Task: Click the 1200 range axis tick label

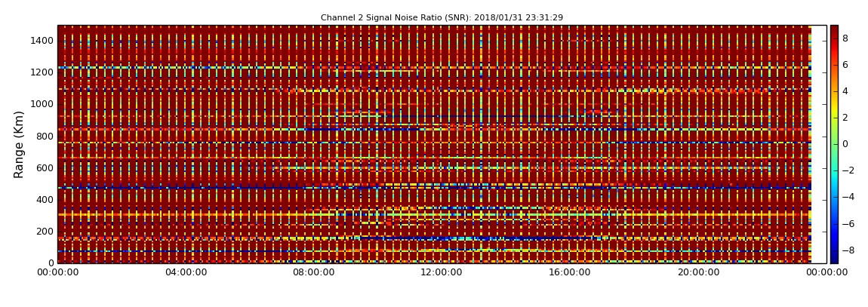Action: [41, 72]
